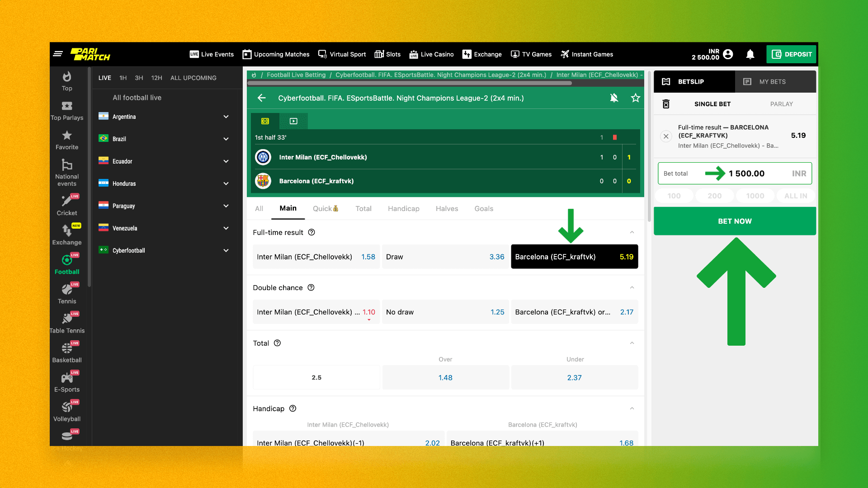Open the user account profile icon
The width and height of the screenshot is (868, 488).
(x=728, y=54)
